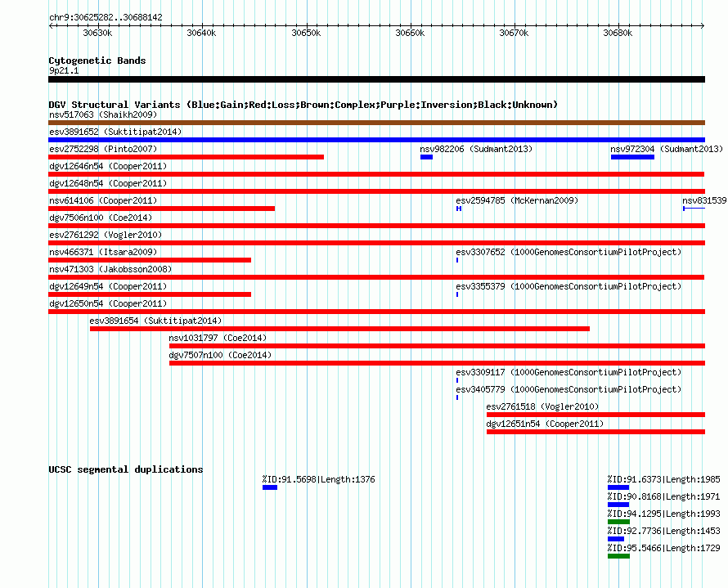Select the small blue nsv982206 gain bar
This screenshot has width=728, height=588.
(x=426, y=157)
